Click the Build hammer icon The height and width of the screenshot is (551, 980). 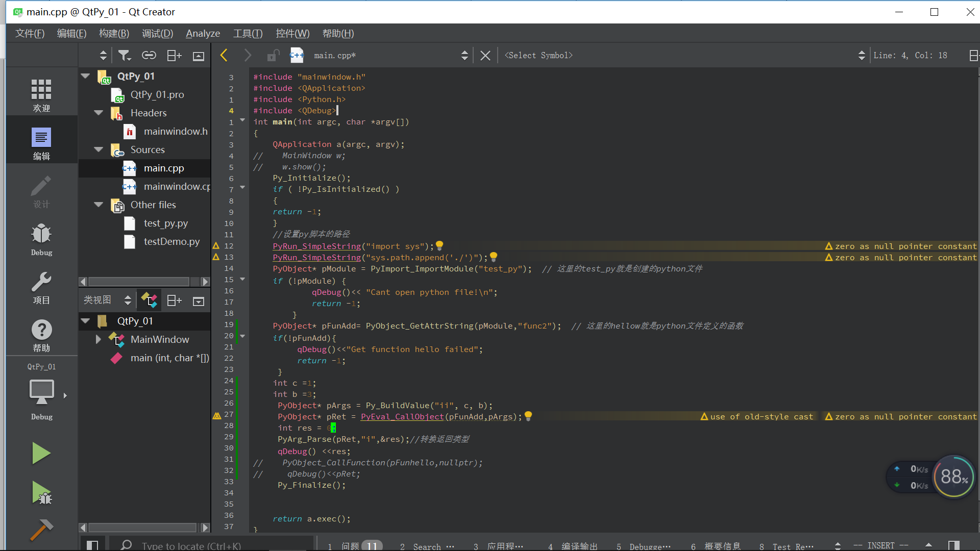[41, 530]
